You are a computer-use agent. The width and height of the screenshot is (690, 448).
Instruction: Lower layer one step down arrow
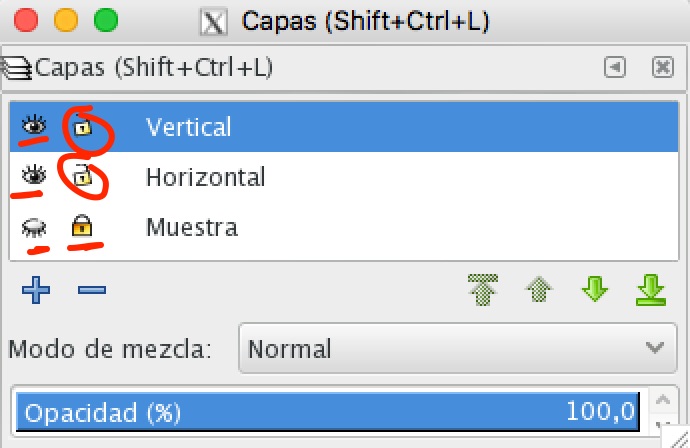pos(595,291)
